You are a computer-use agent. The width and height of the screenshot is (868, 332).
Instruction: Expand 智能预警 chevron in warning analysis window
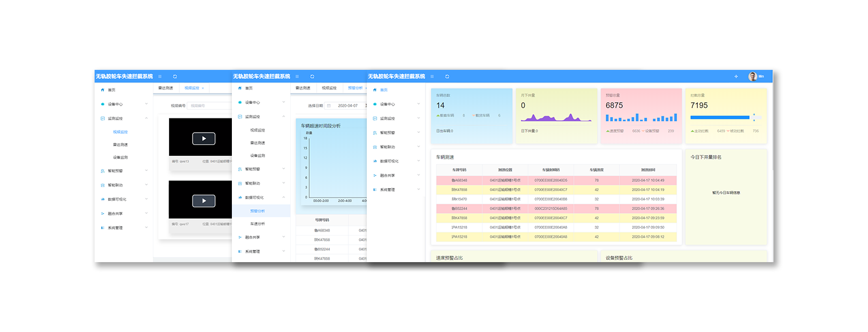(284, 169)
